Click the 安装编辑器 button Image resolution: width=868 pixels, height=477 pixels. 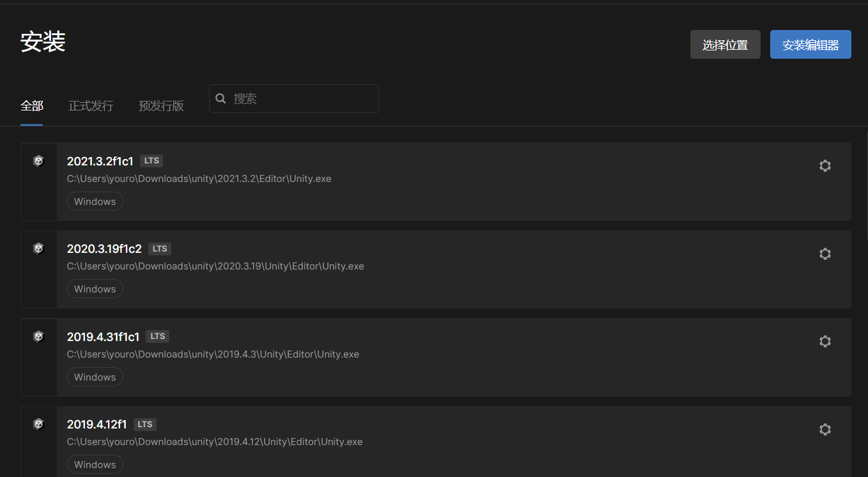coord(810,45)
